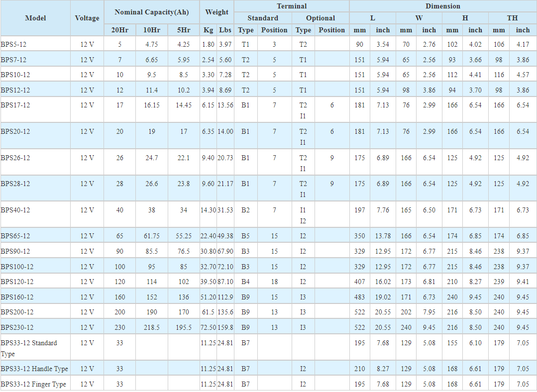Select the Optional terminal sub-header

[x=321, y=18]
